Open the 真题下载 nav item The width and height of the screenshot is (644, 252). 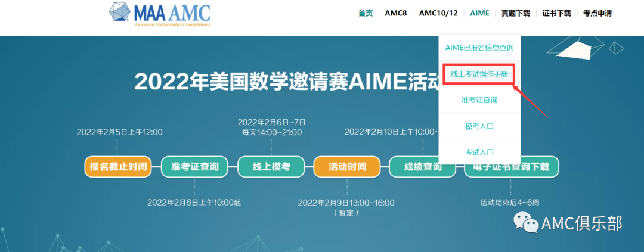click(516, 13)
